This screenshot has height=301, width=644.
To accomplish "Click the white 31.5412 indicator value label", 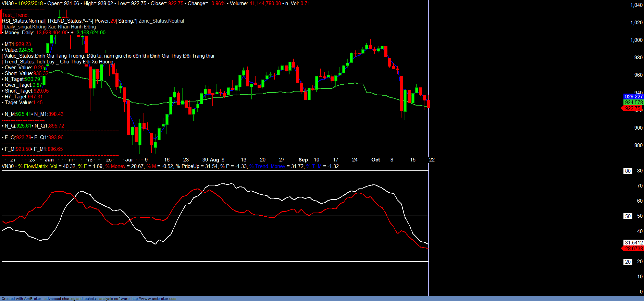I will tap(633, 243).
